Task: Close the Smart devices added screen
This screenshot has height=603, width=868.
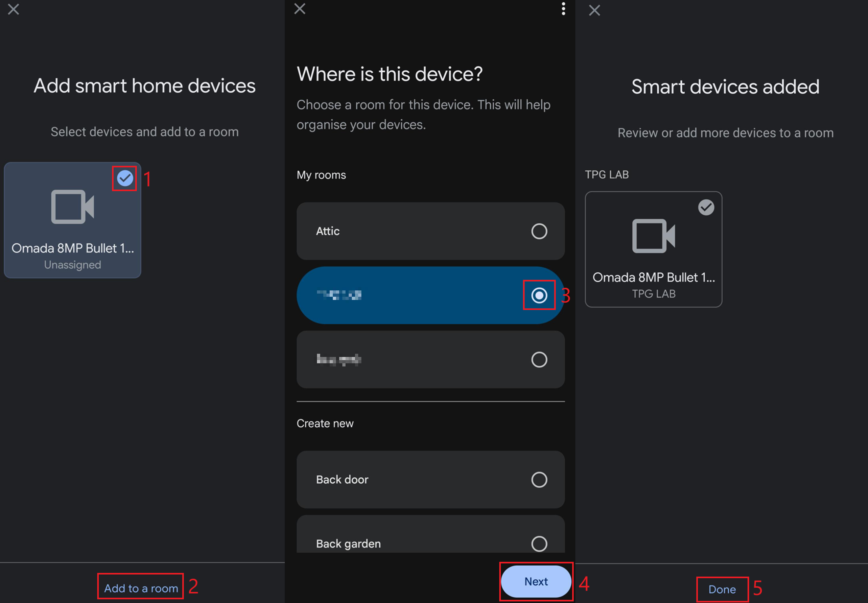Action: point(594,10)
